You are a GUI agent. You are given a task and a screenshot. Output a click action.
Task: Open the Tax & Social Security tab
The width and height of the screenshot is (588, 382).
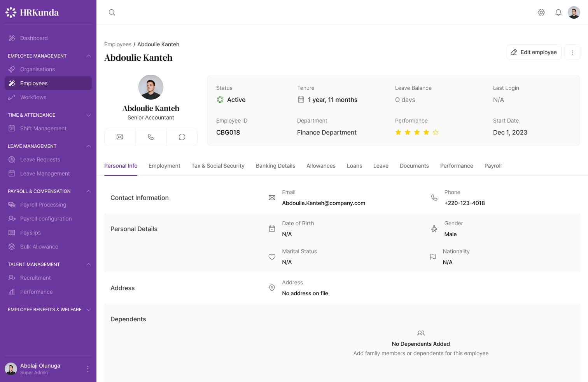(218, 166)
